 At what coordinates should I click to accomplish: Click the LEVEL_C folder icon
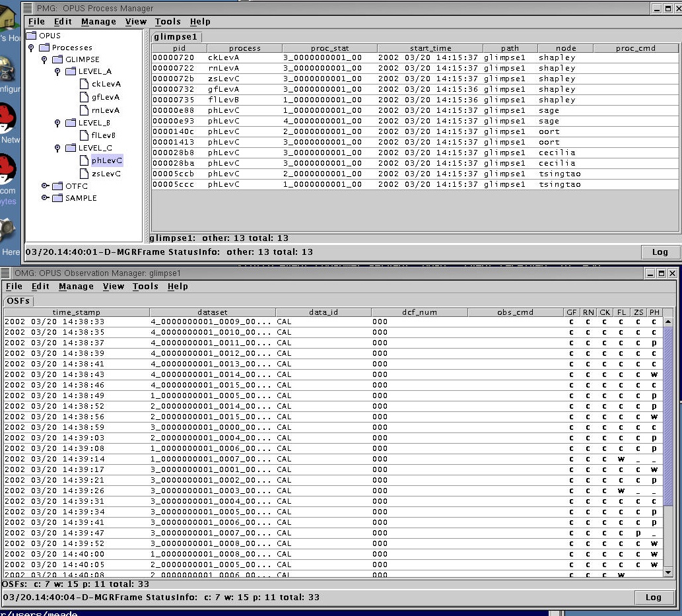(71, 148)
